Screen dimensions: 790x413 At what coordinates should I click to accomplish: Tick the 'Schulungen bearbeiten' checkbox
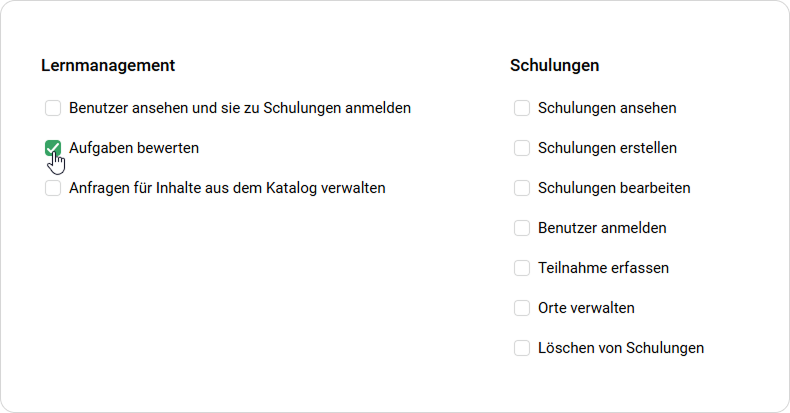tap(522, 188)
